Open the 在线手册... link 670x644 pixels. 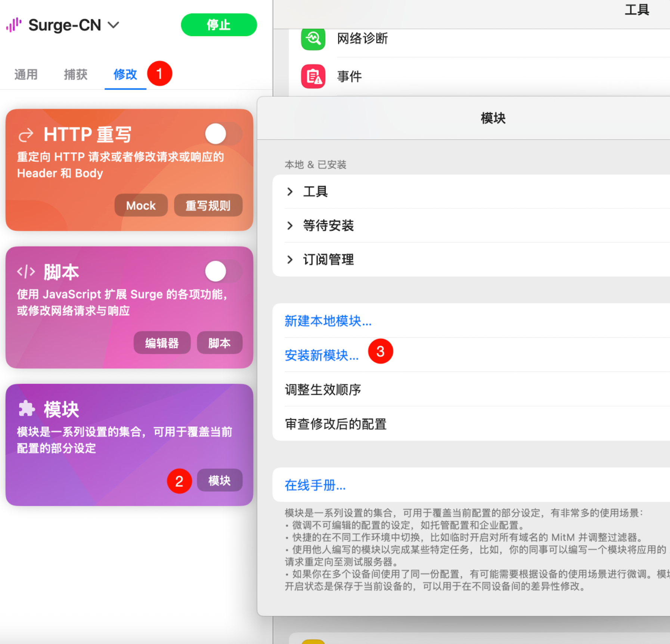[x=315, y=485]
